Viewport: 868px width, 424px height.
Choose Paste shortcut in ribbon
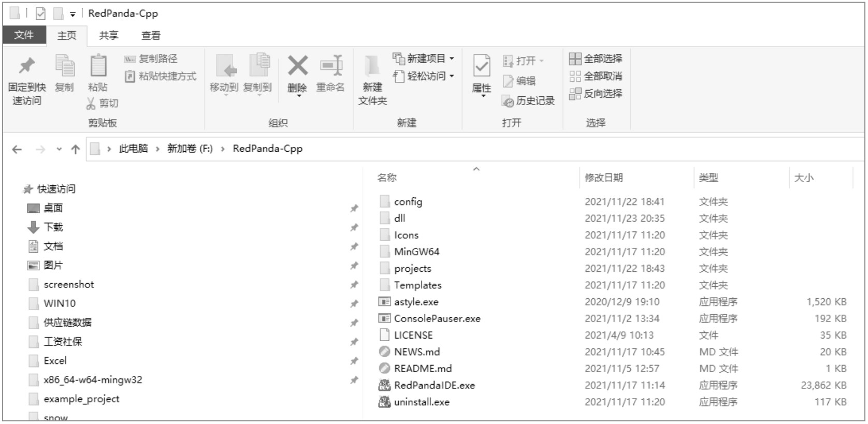(161, 76)
